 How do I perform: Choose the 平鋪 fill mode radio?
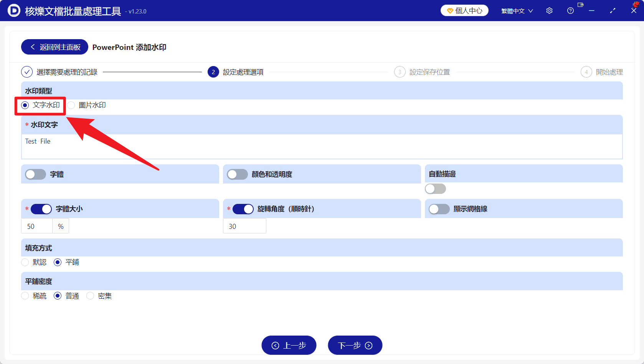58,262
